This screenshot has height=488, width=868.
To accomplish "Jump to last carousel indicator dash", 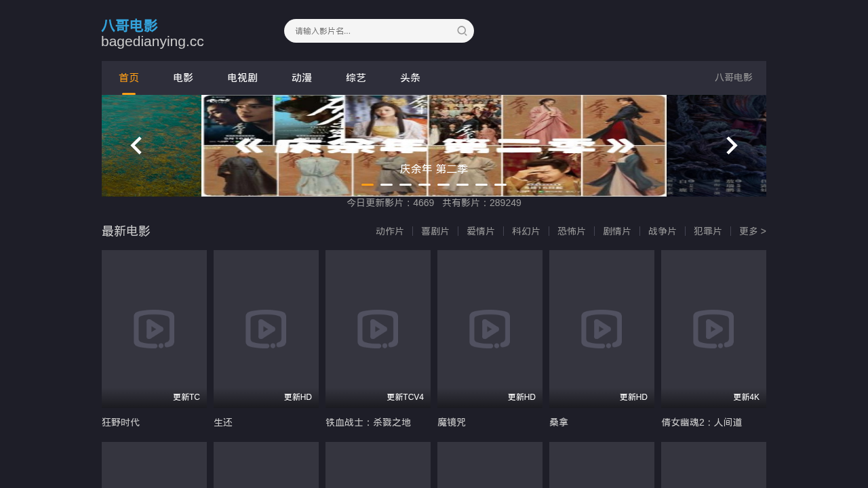I will pos(500,184).
